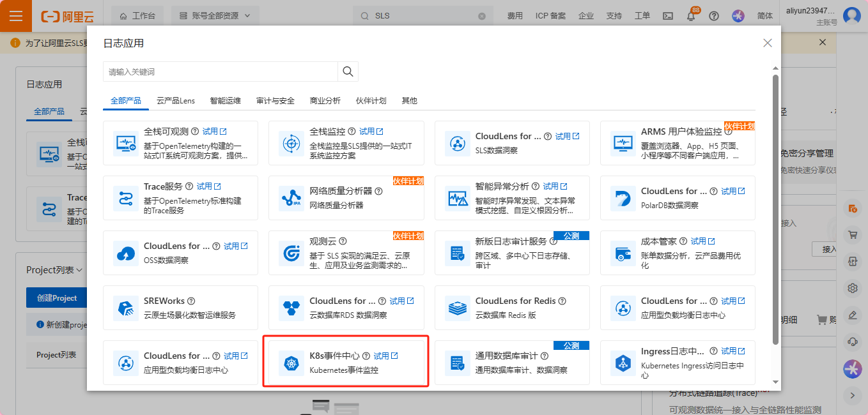The width and height of the screenshot is (868, 415).
Task: Open the 账号全部资源 dropdown
Action: click(215, 16)
